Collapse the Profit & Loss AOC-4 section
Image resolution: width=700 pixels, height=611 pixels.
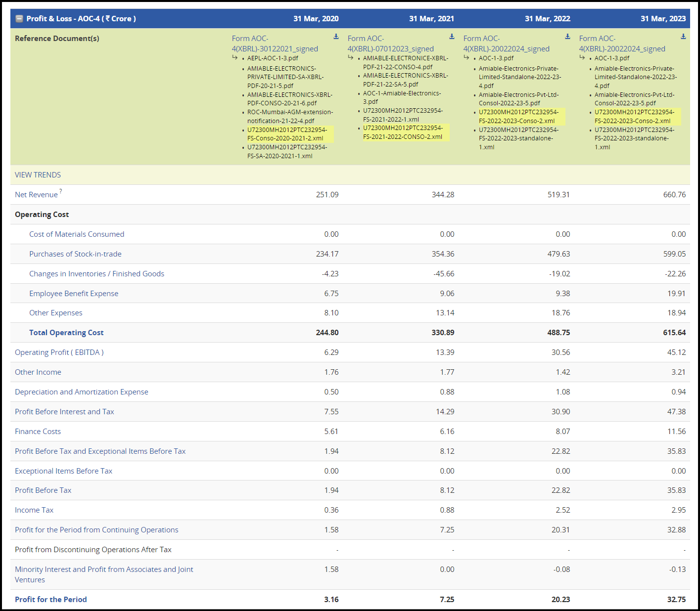tap(19, 19)
